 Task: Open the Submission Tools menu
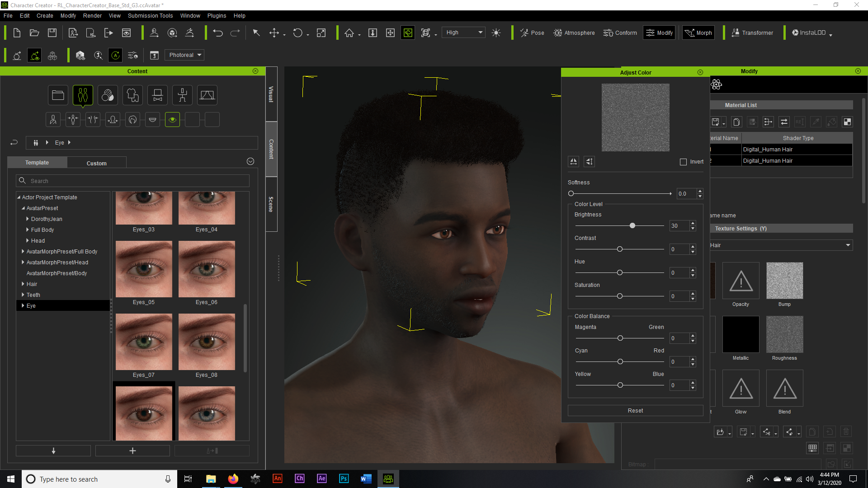[150, 15]
